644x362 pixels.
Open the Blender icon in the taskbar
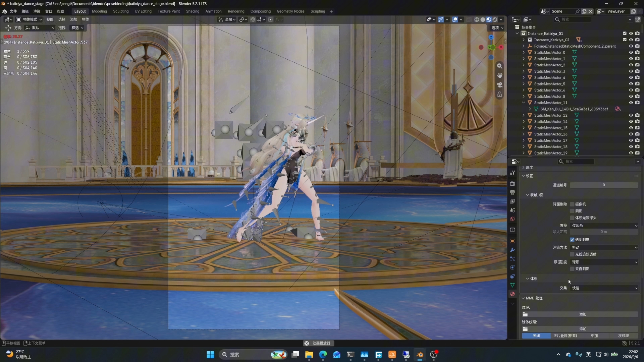pos(420,355)
